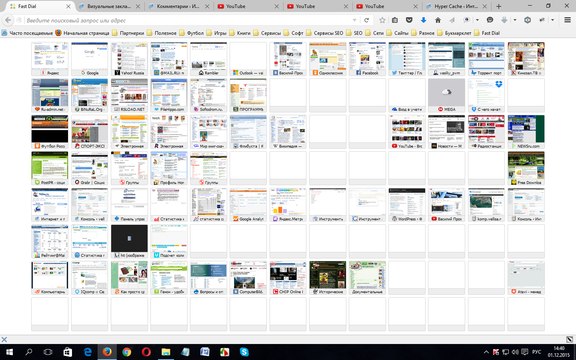
Task: Open the CHIP Online dial thumbnail
Action: coord(288,278)
